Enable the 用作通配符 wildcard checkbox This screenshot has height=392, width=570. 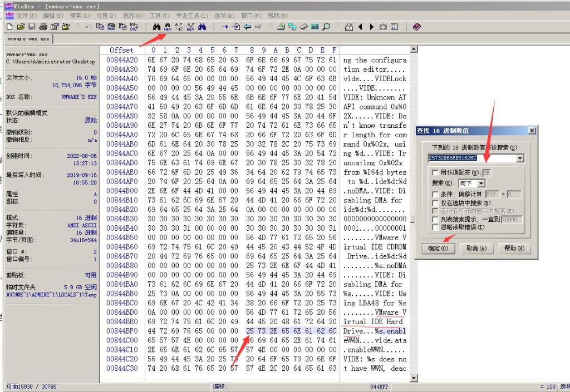tap(435, 172)
